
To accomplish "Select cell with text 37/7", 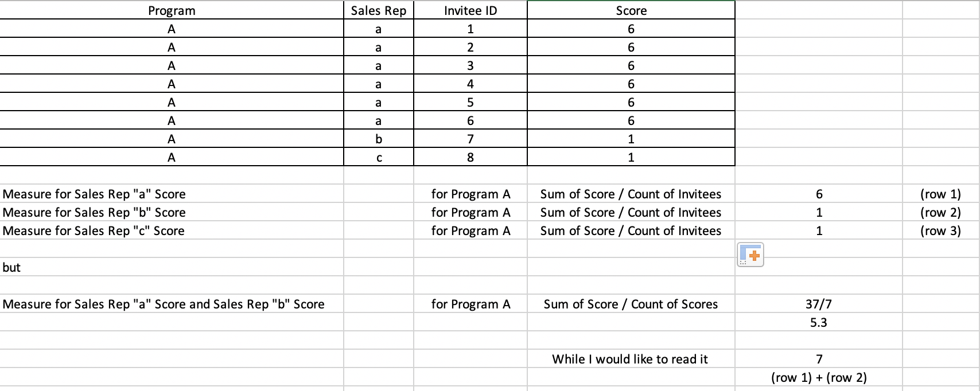I will (819, 304).
